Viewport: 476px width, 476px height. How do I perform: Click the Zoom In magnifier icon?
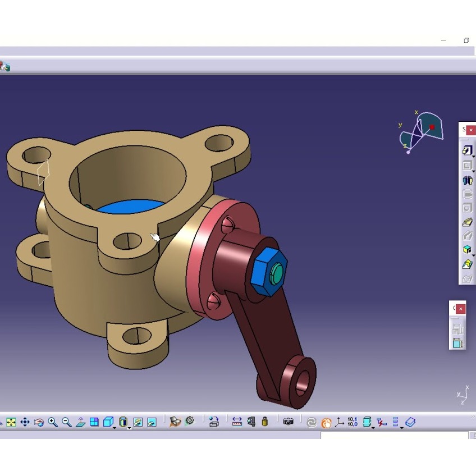[53, 422]
